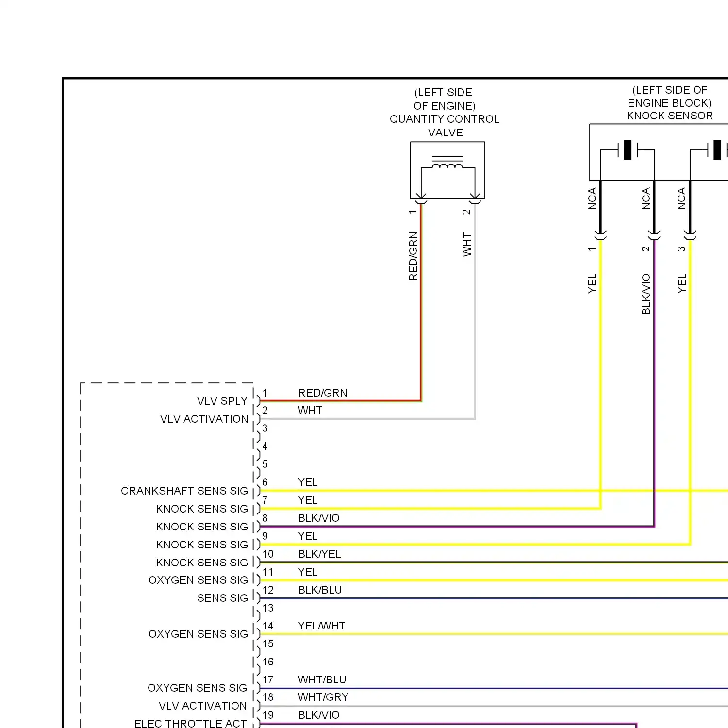728x728 pixels.
Task: Click connector pin number 13 on module
Action: click(268, 608)
